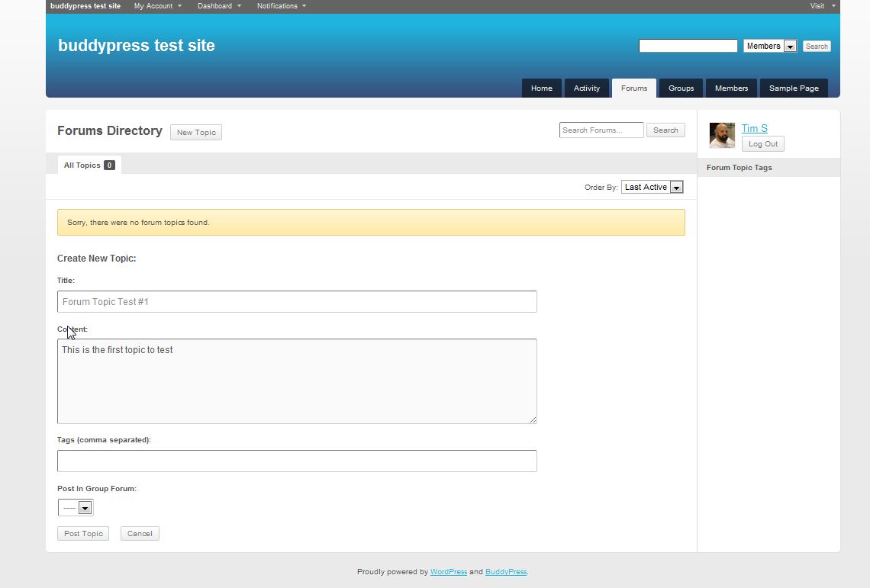This screenshot has width=870, height=588.
Task: Click the Content textarea resize handle
Action: 533,420
